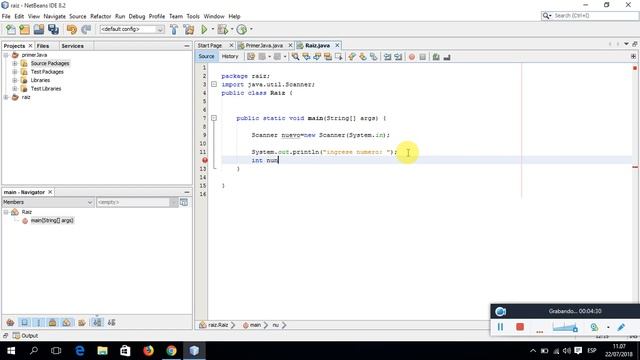
Task: Open the Profile Project dropdown arrow
Action: pyautogui.click(x=251, y=29)
